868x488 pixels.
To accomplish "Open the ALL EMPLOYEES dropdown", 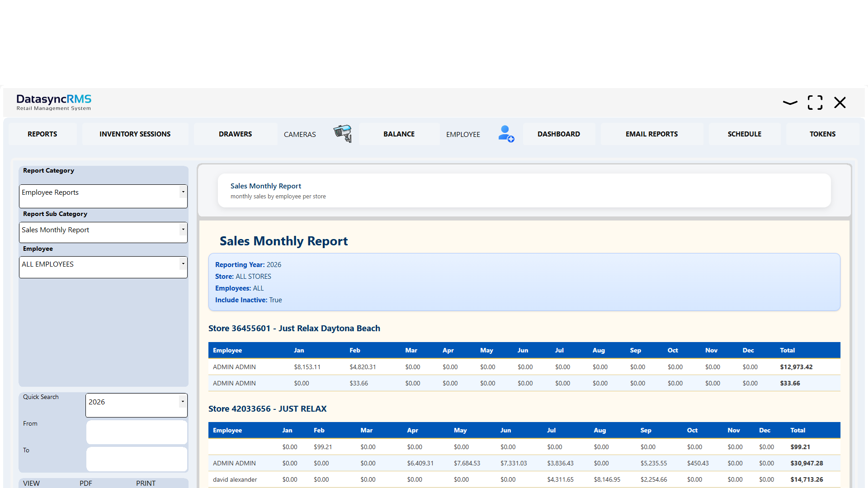I will (103, 267).
